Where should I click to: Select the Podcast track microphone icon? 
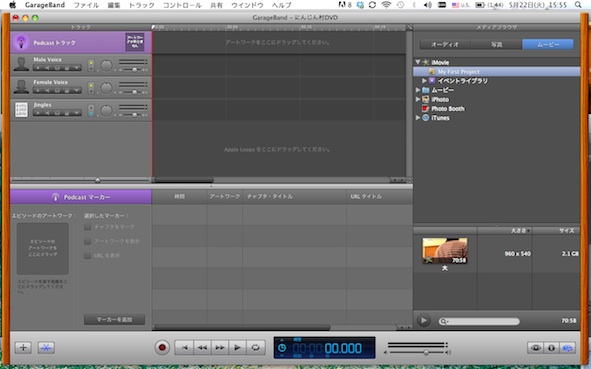pos(21,42)
